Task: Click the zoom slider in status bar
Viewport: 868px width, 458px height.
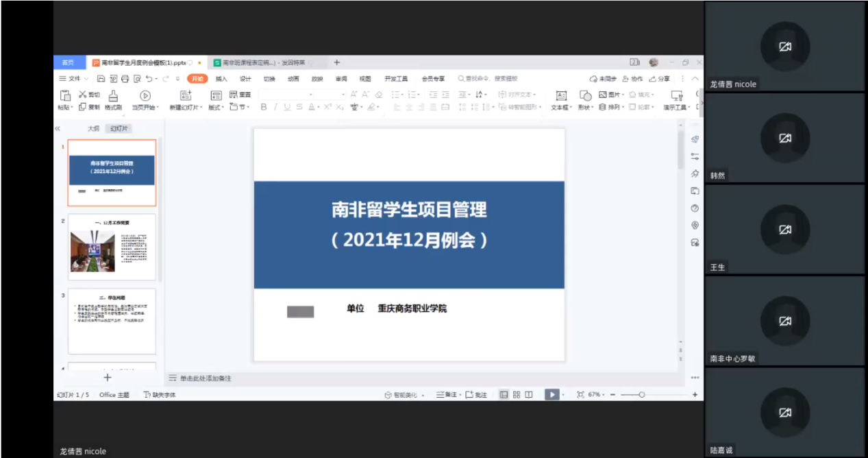Action: pyautogui.click(x=642, y=395)
